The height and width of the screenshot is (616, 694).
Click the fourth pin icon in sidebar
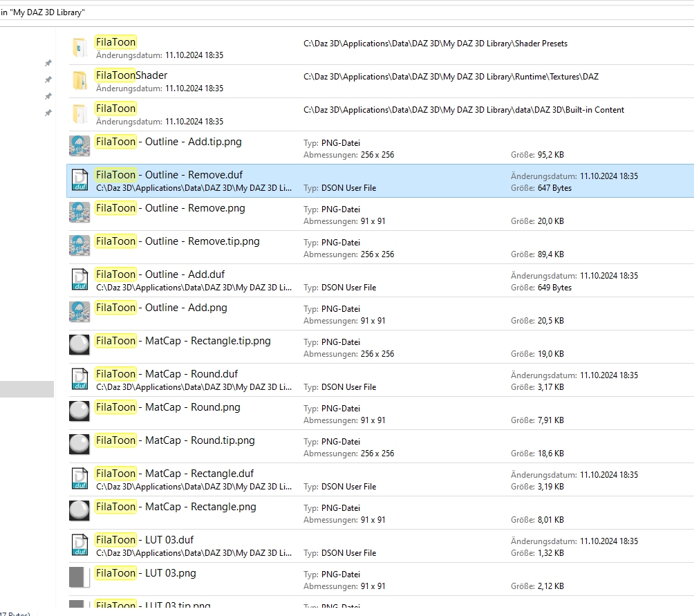point(48,113)
